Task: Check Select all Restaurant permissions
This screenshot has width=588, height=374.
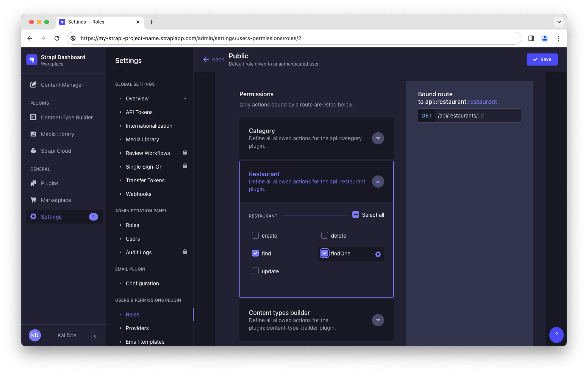Action: coord(355,214)
